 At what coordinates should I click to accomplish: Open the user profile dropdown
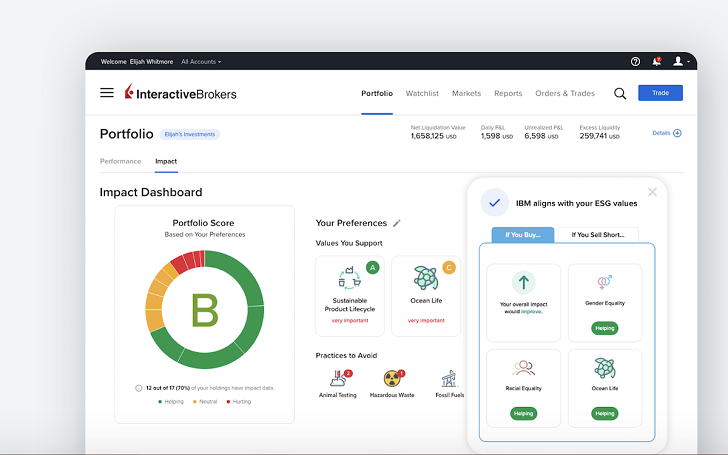tap(682, 61)
